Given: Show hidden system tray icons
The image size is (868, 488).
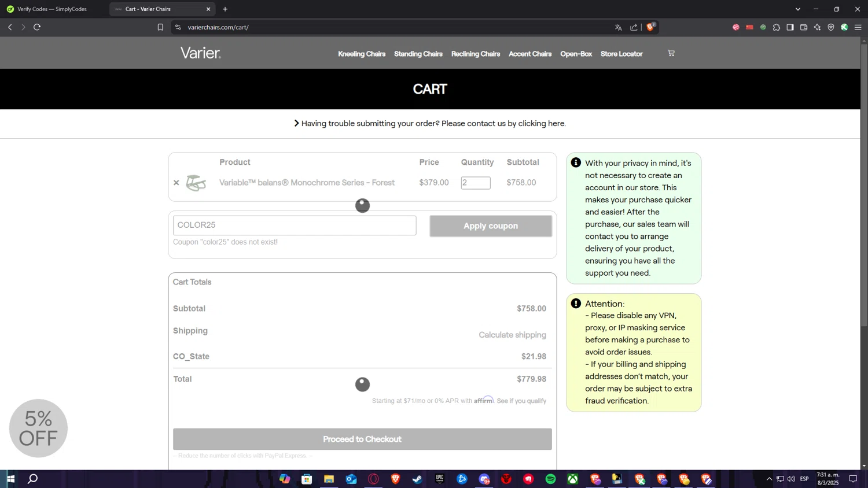Looking at the screenshot, I should tap(769, 479).
